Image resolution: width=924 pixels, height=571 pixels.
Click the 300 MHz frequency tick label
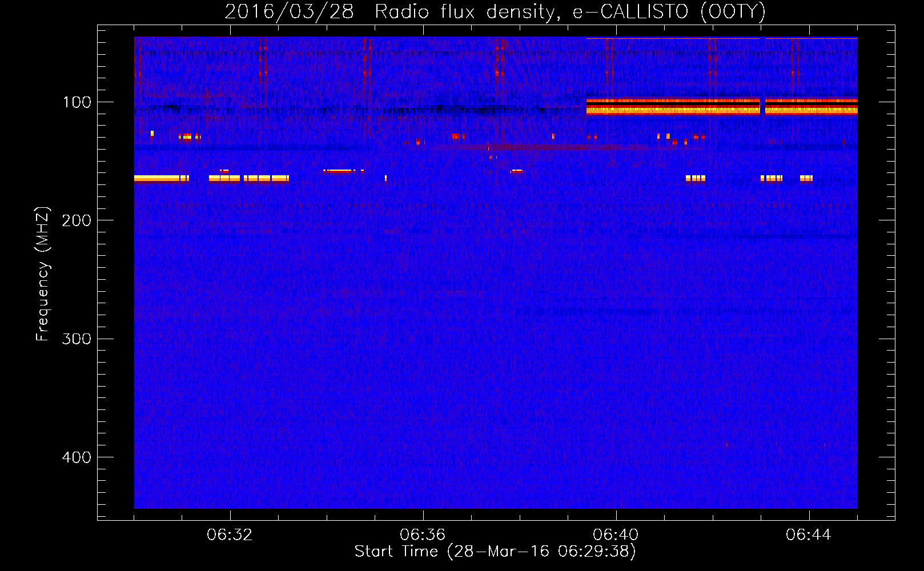pos(76,339)
